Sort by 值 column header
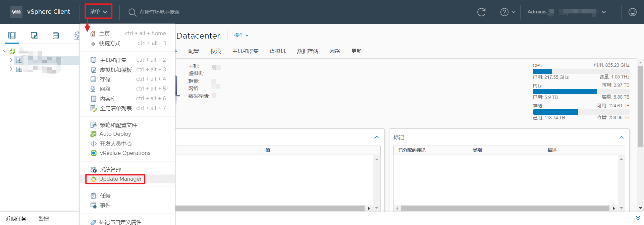This screenshot has width=644, height=225. (x=320, y=150)
